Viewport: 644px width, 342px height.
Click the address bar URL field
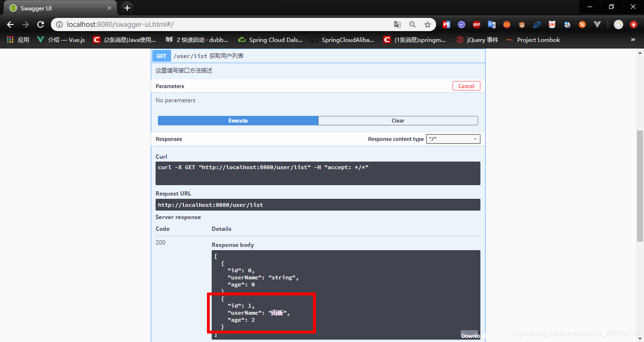click(x=226, y=24)
